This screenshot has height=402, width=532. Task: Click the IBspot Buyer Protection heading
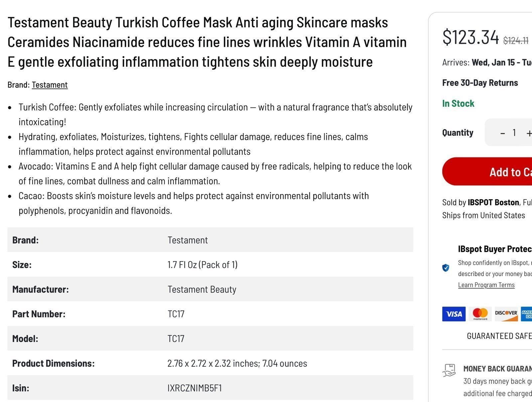(x=495, y=249)
